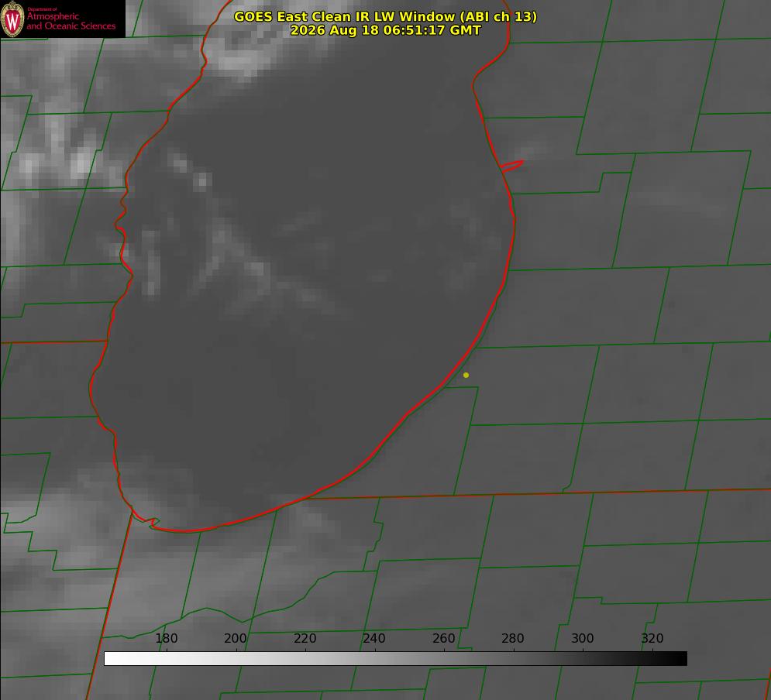Click the 2026 Aug 18 timestamp text
This screenshot has width=771, height=700.
[x=385, y=30]
